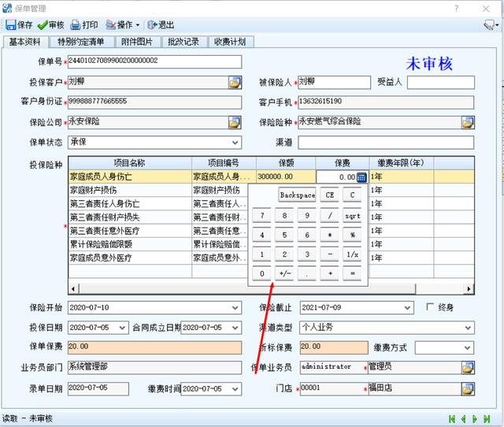The width and height of the screenshot is (504, 427).
Task: Click the 受益人 input field
Action: click(441, 82)
